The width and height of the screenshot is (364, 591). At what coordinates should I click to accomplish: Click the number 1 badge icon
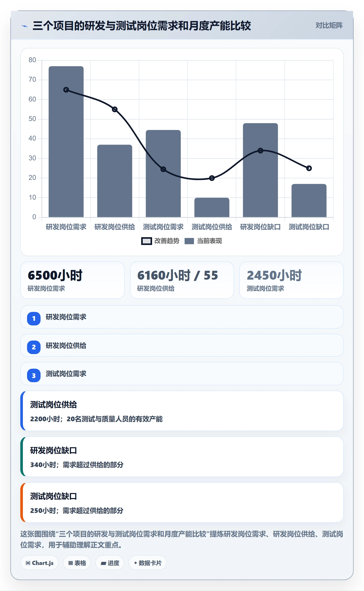(x=34, y=318)
